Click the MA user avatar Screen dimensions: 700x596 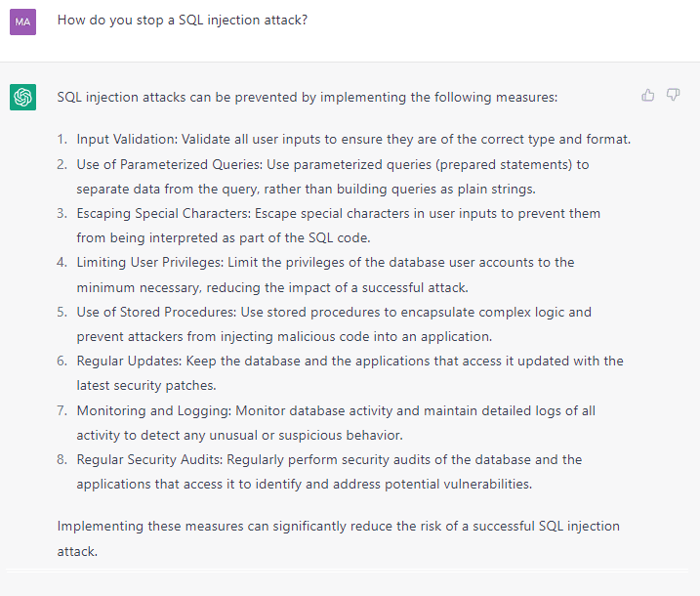pos(23,21)
